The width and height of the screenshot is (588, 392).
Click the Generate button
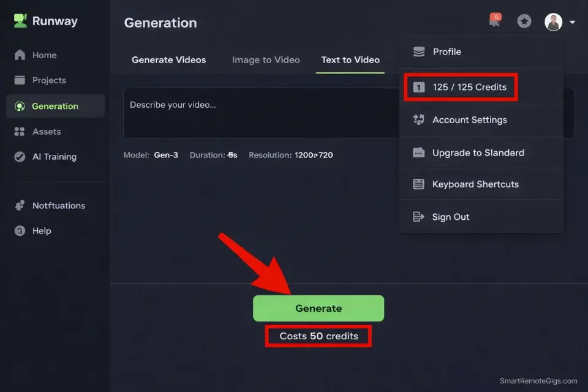318,308
